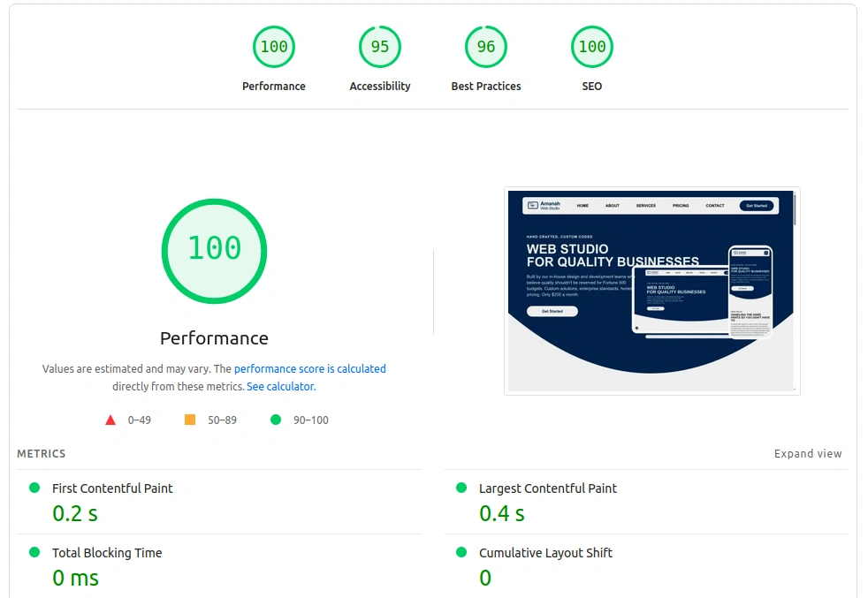Click the green dot beside Cumulative Layout Shift
This screenshot has height=598, width=868.
point(461,552)
